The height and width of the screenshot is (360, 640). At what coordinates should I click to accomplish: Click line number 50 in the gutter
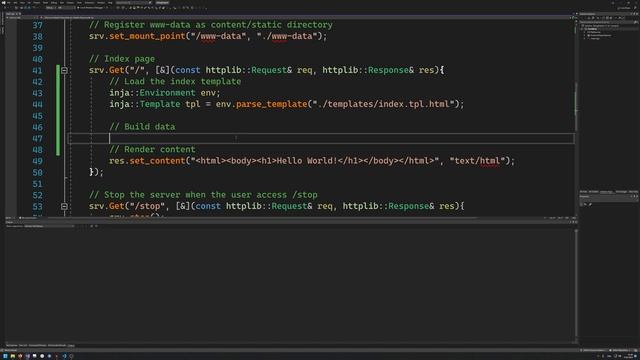pyautogui.click(x=37, y=173)
